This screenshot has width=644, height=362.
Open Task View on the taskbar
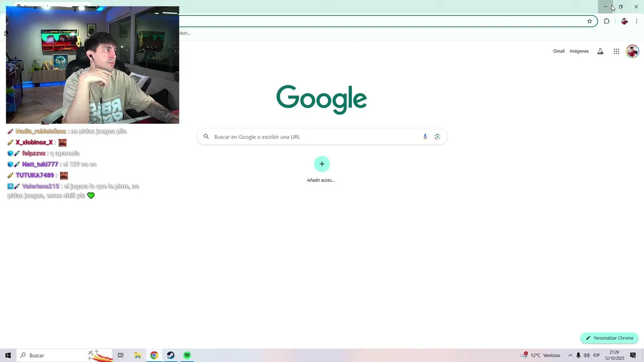tap(121, 355)
